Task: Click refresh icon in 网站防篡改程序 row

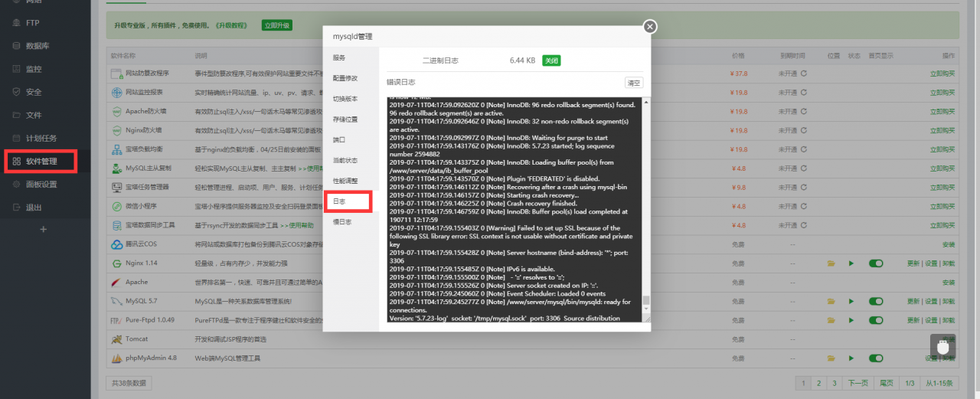Action: [804, 74]
